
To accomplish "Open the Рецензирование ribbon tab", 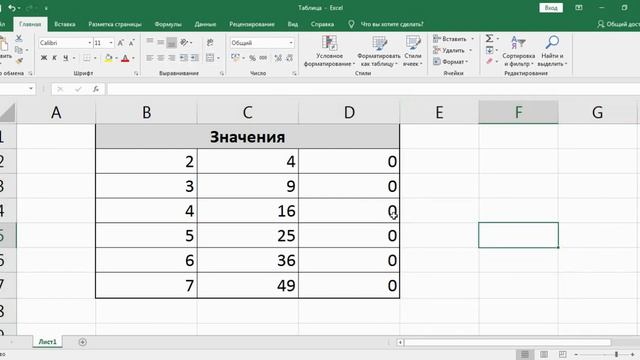I will point(251,24).
